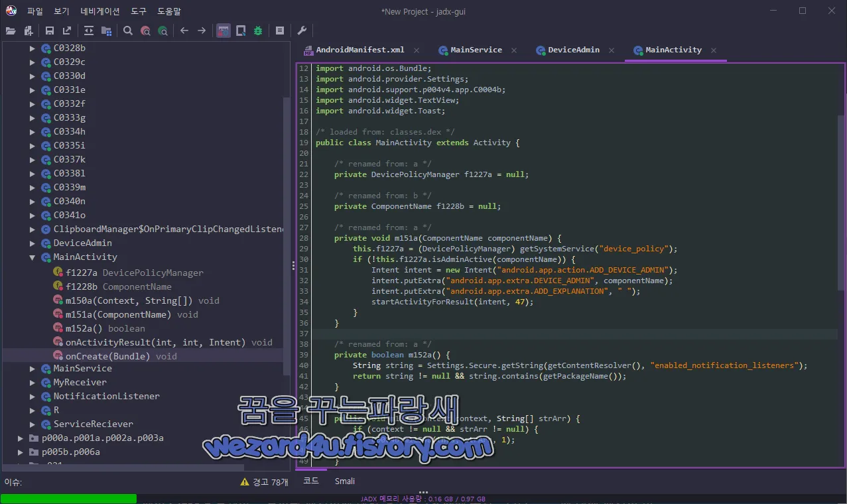Open the 파일 menu

coord(35,11)
